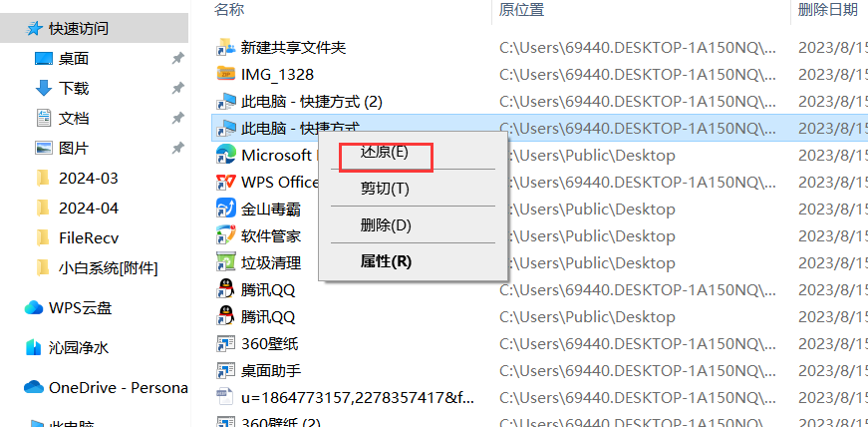Select the file named IMG_1328
868x427 pixels.
[277, 74]
